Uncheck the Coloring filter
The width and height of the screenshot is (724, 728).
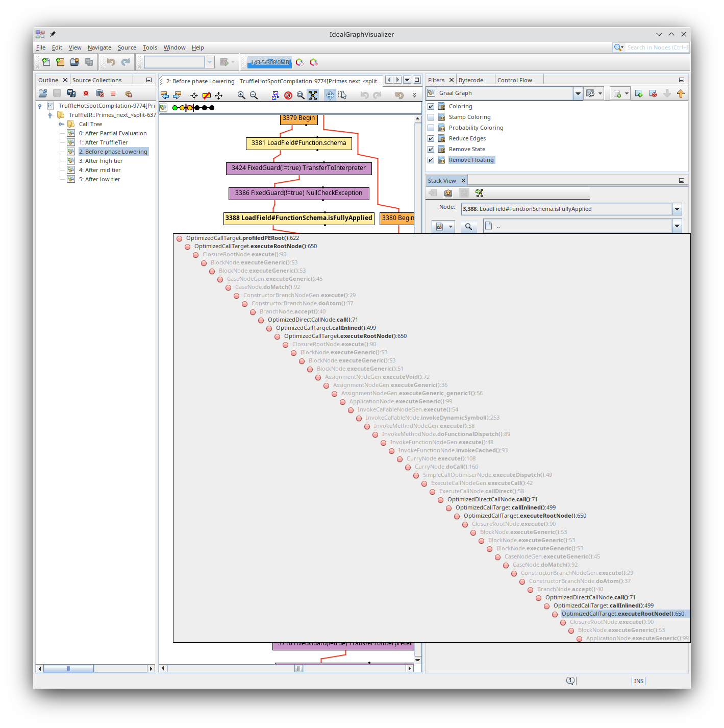click(431, 106)
